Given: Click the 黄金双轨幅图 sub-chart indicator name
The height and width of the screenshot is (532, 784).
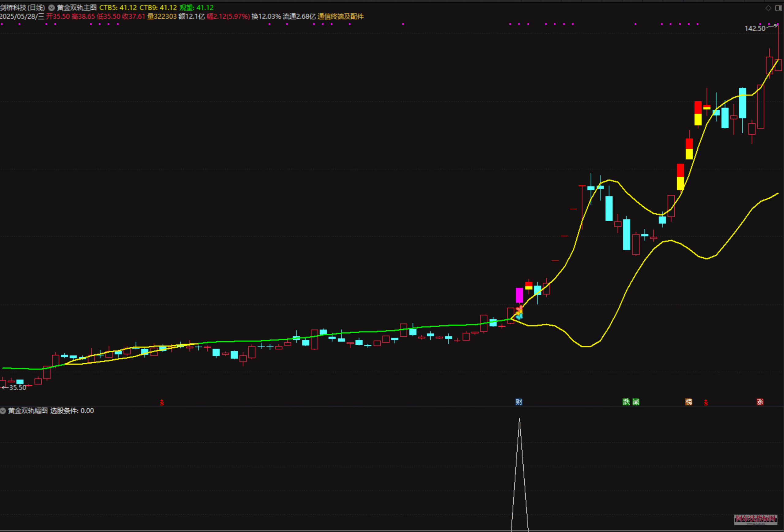Looking at the screenshot, I should click(x=28, y=410).
